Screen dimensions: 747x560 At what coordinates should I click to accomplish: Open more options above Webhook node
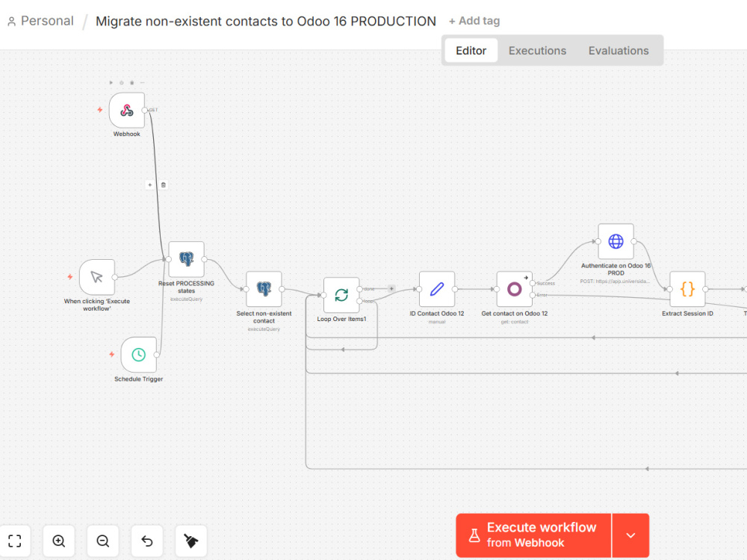pyautogui.click(x=142, y=83)
